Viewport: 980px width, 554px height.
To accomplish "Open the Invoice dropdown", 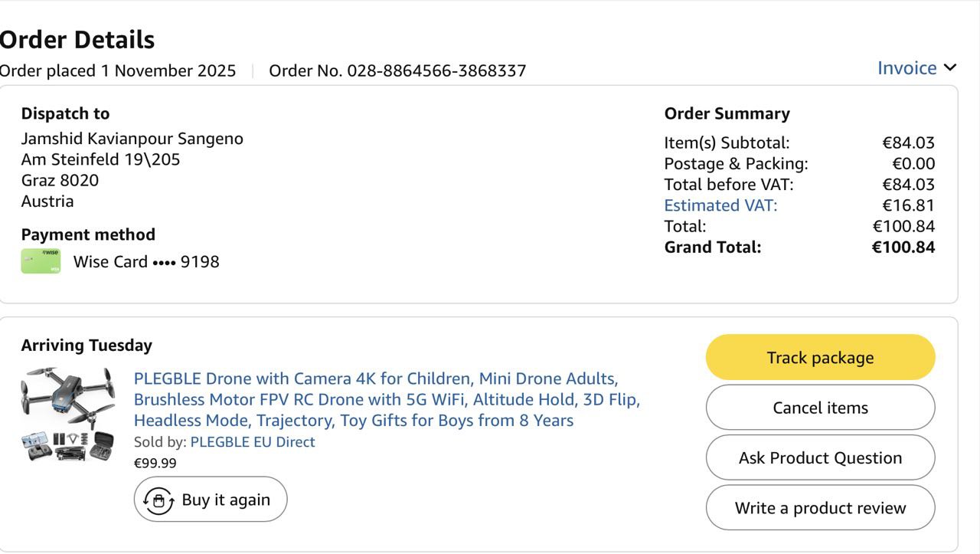I will click(907, 68).
